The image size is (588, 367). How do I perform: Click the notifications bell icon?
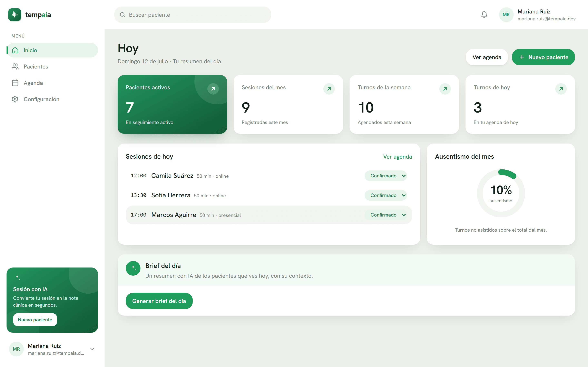point(484,15)
